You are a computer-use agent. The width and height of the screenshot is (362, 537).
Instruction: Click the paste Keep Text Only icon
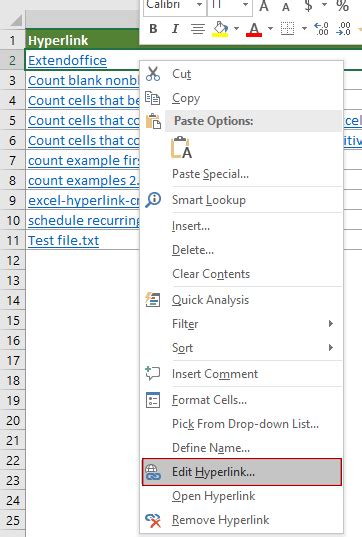[182, 148]
